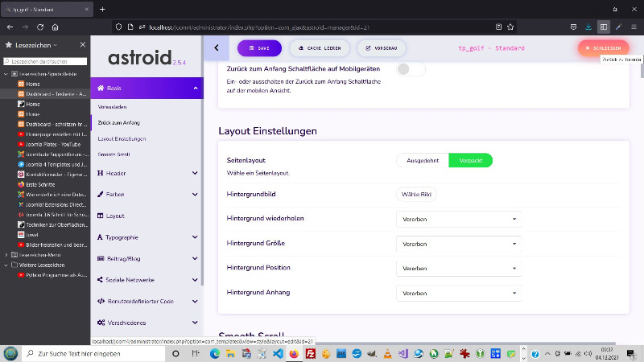The height and width of the screenshot is (362, 644).
Task: Toggle reader view icon in address bar
Action: point(498,27)
